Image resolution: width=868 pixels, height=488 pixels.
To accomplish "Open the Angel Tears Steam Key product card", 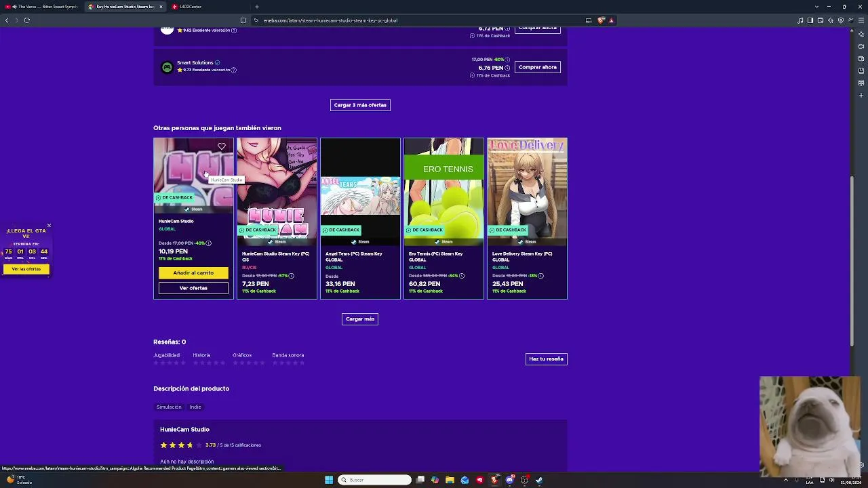I will pos(360,218).
